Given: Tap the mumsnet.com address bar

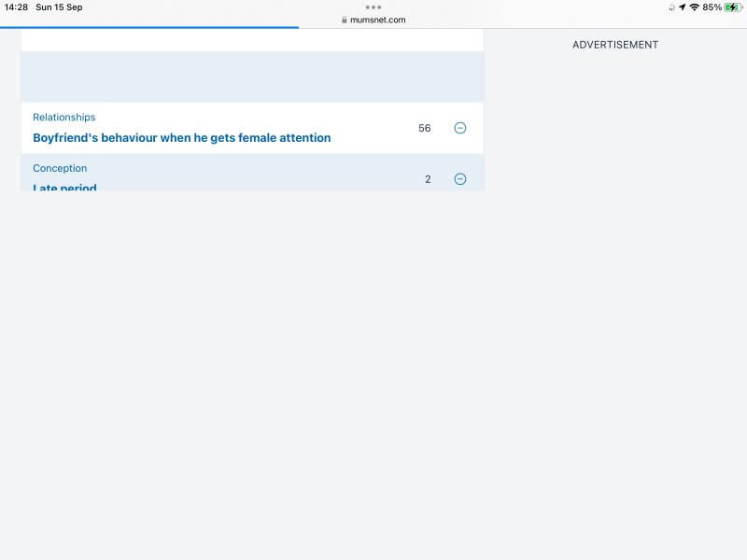Looking at the screenshot, I should 377,20.
